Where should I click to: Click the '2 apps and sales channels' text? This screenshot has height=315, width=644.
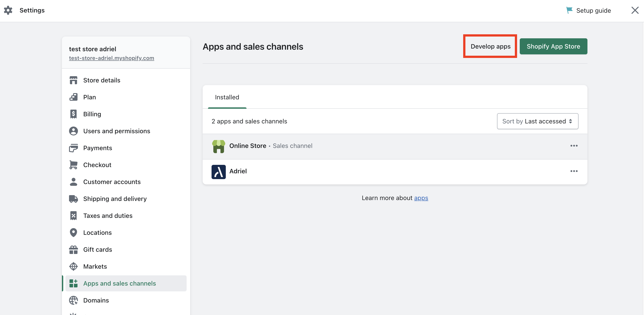tap(249, 121)
